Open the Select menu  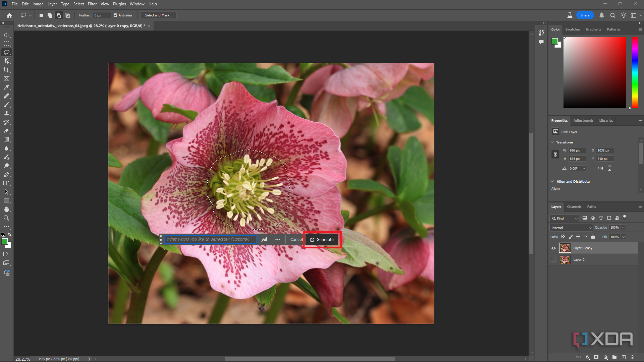[79, 4]
